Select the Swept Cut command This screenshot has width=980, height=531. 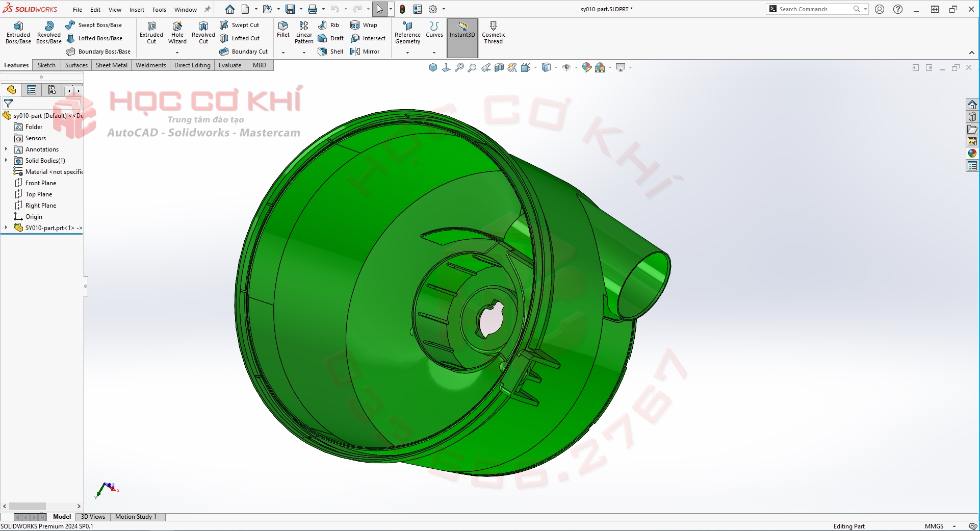pos(239,25)
